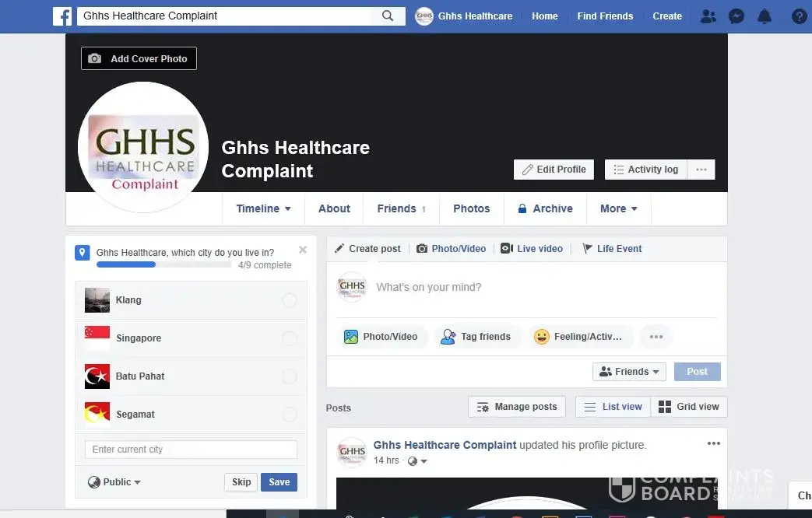Open the Friend Requests icon
This screenshot has height=518, width=812.
click(708, 16)
